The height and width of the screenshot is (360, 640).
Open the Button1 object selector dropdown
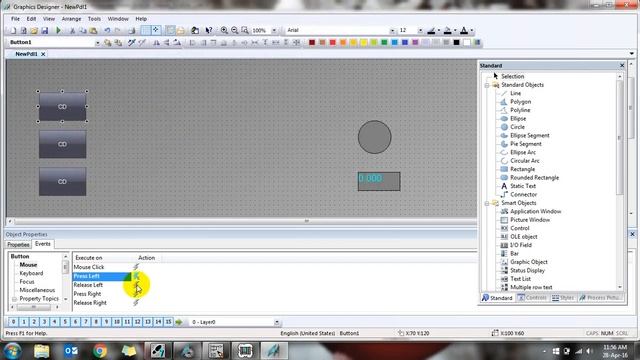pos(97,42)
